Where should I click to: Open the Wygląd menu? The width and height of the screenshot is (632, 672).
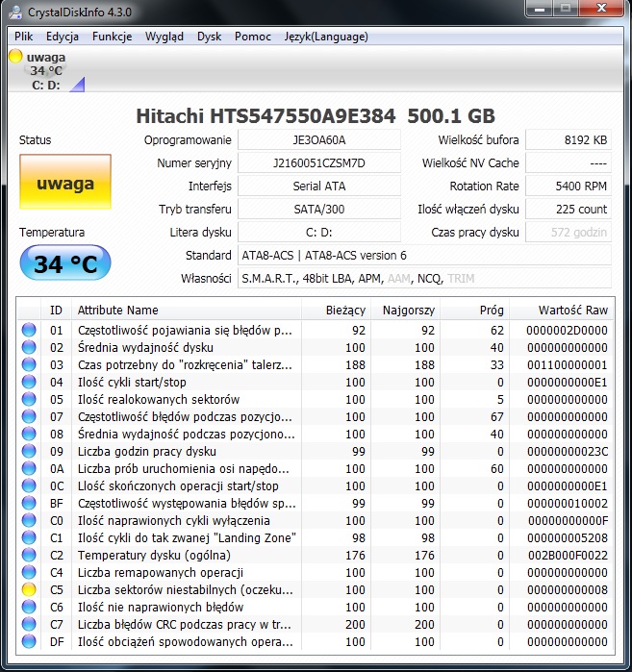[164, 37]
